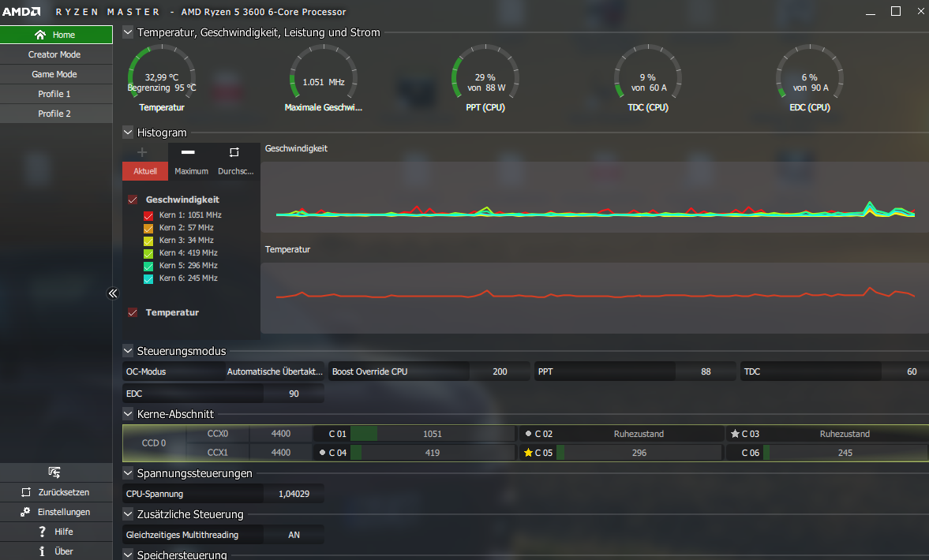Screen dimensions: 929x560
Task: Select the Aktuell histogram tab
Action: pos(145,171)
